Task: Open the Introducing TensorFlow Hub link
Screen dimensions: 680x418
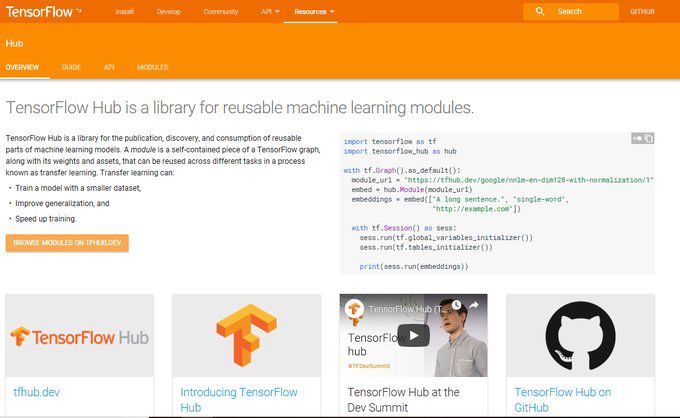Action: click(x=239, y=400)
